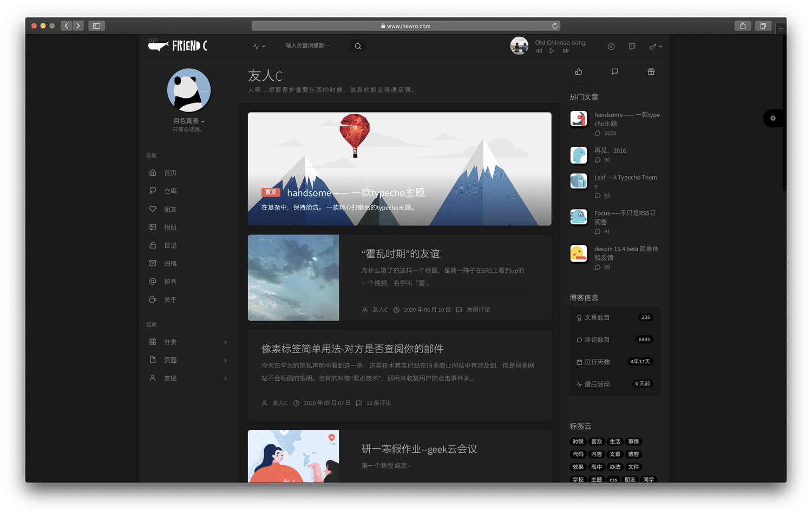Open the 首页 home icon in sidebar

(153, 173)
